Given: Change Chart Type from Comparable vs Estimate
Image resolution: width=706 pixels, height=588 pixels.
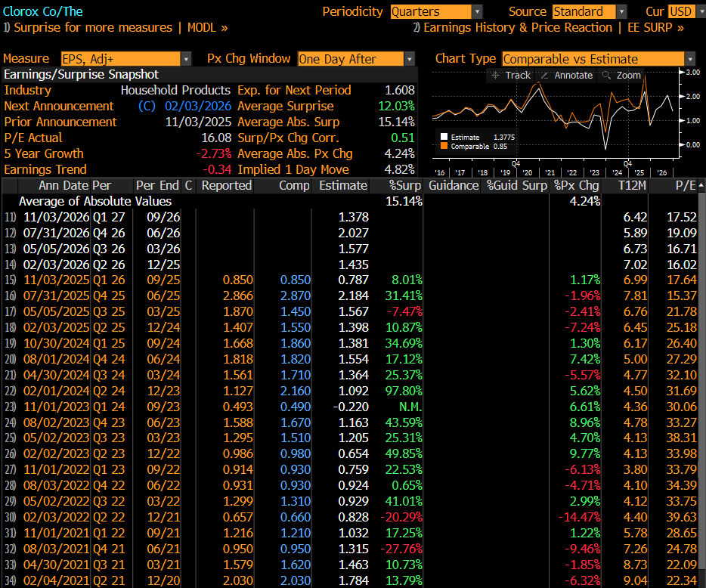Looking at the screenshot, I should [x=689, y=58].
